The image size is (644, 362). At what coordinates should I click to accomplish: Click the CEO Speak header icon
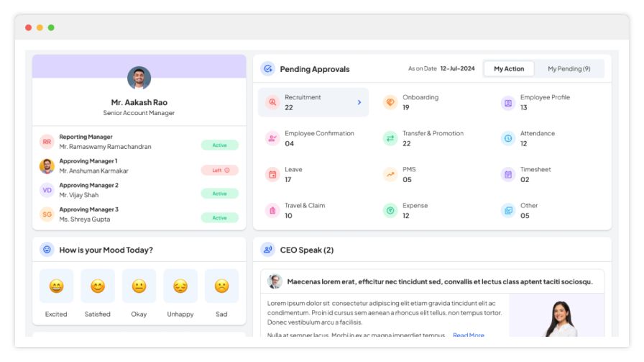pos(268,249)
